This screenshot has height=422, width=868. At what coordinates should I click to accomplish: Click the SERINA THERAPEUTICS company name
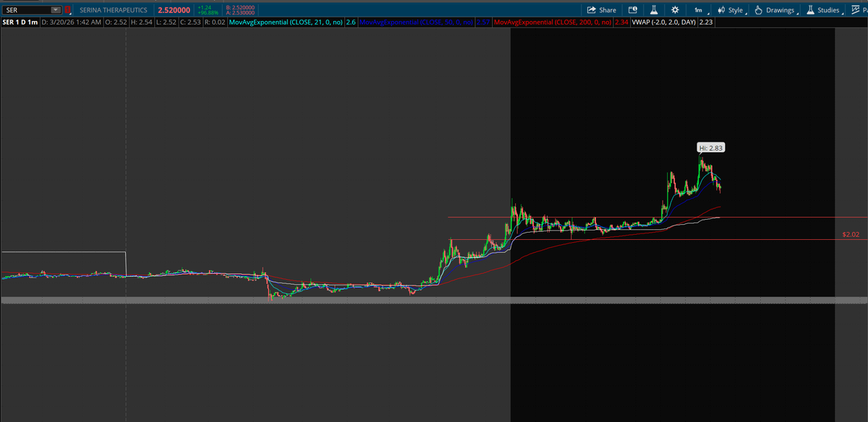click(114, 10)
